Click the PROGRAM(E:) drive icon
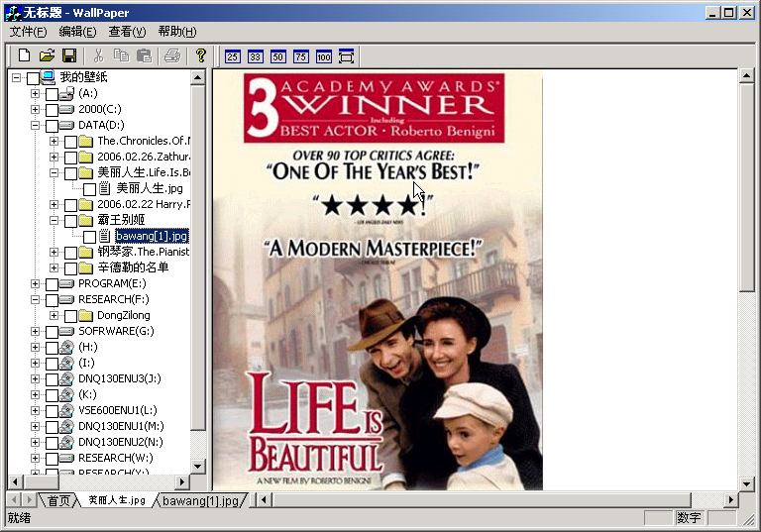The width and height of the screenshot is (761, 532). tap(66, 283)
